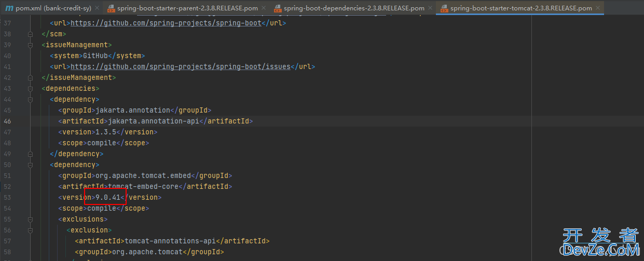
Task: Collapse the dependencies block at line 43
Action: (x=30, y=88)
